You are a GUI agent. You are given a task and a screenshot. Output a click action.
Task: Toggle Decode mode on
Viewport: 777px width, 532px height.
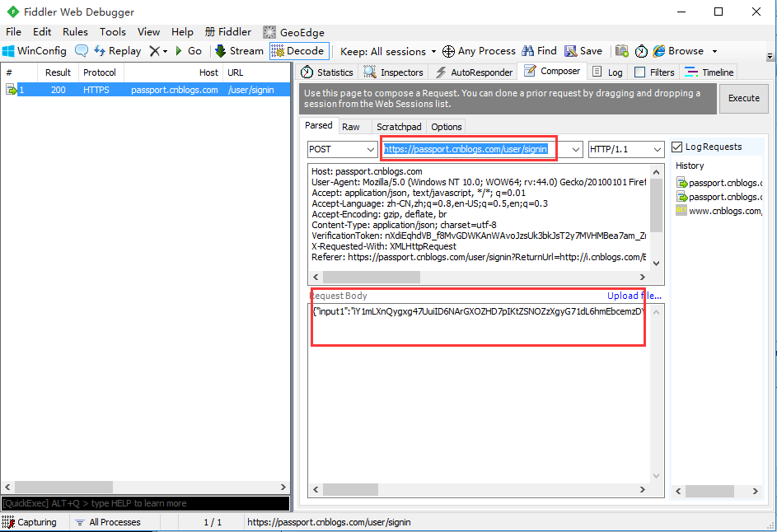click(x=298, y=50)
